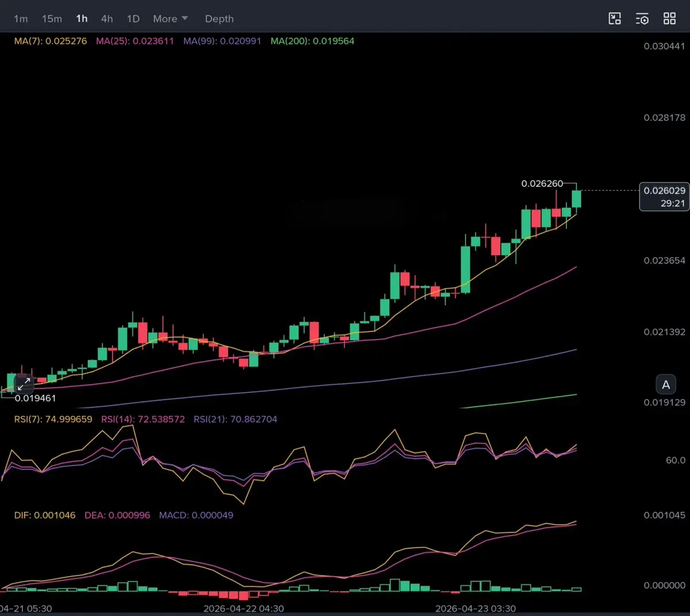The width and height of the screenshot is (690, 616).
Task: Click the 0.023654 price axis label
Action: 664,261
